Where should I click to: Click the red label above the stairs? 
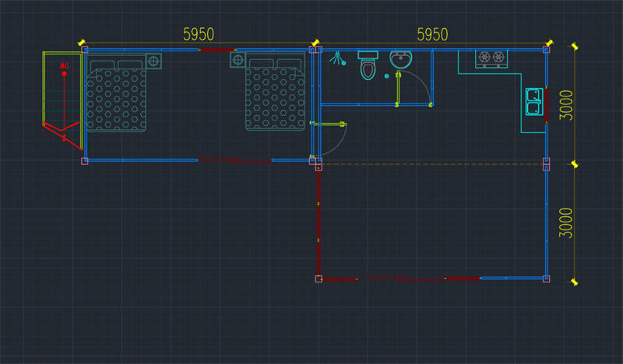point(65,66)
